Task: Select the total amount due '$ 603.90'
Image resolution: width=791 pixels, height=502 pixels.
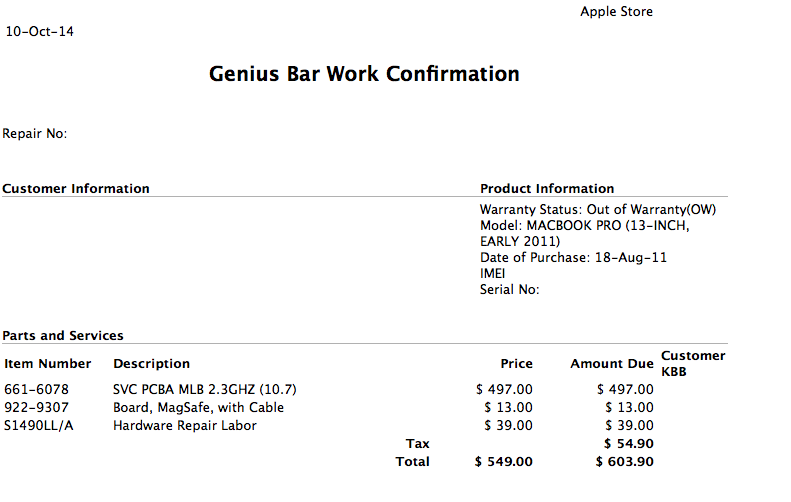Action: coord(625,462)
